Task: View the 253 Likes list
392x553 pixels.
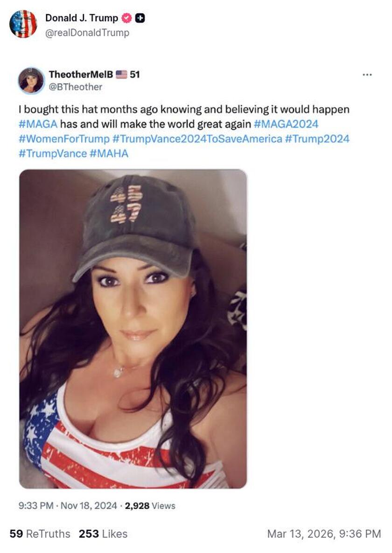Action: tap(103, 533)
